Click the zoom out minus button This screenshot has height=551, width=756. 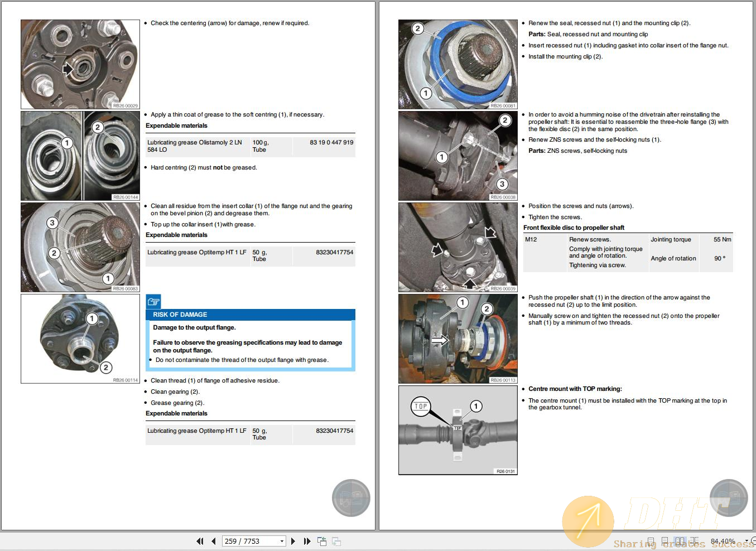[x=753, y=541]
